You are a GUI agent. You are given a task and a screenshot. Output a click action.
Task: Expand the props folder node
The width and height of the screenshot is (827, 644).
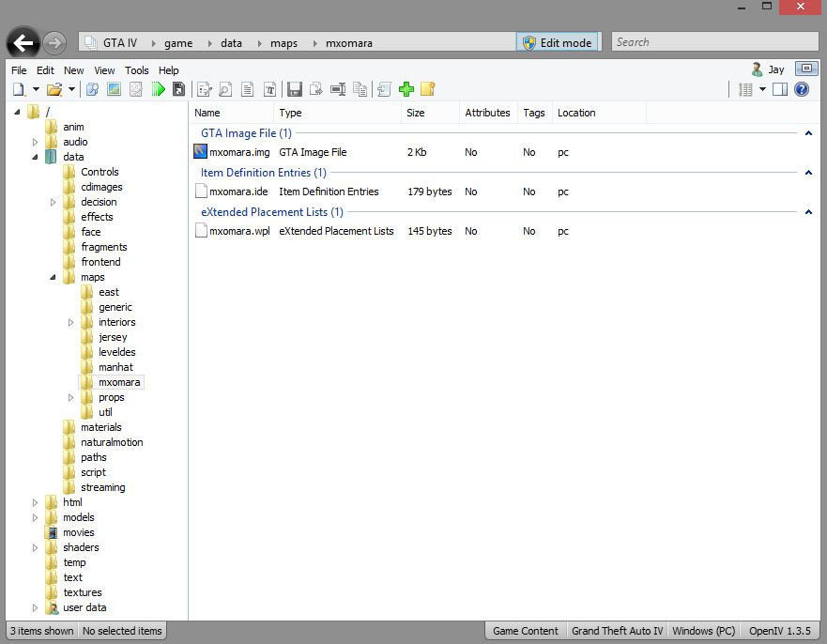tap(70, 397)
